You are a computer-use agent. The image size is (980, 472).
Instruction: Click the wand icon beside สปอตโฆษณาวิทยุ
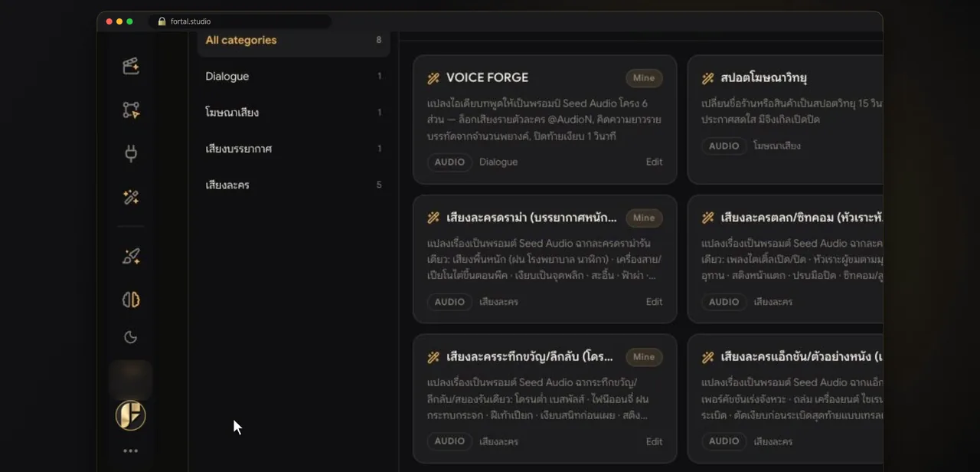click(x=708, y=78)
